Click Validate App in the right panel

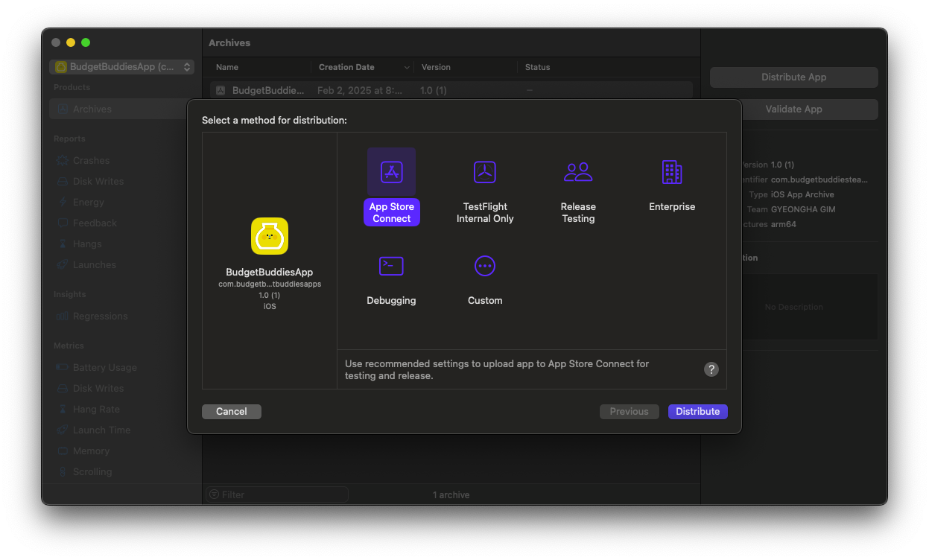[x=794, y=109]
